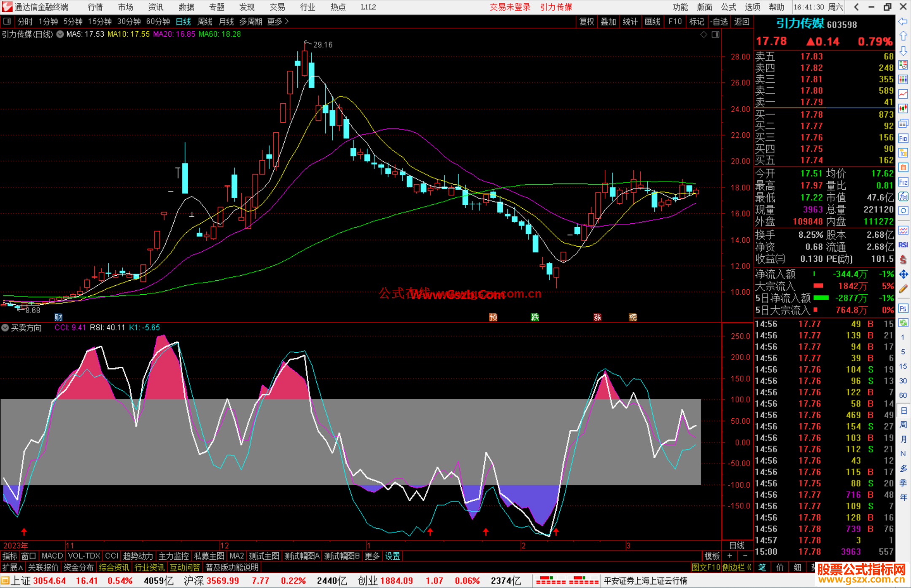
Task: Toggle the round indicator button beside 引力传媒(日线)
Action: pyautogui.click(x=60, y=34)
